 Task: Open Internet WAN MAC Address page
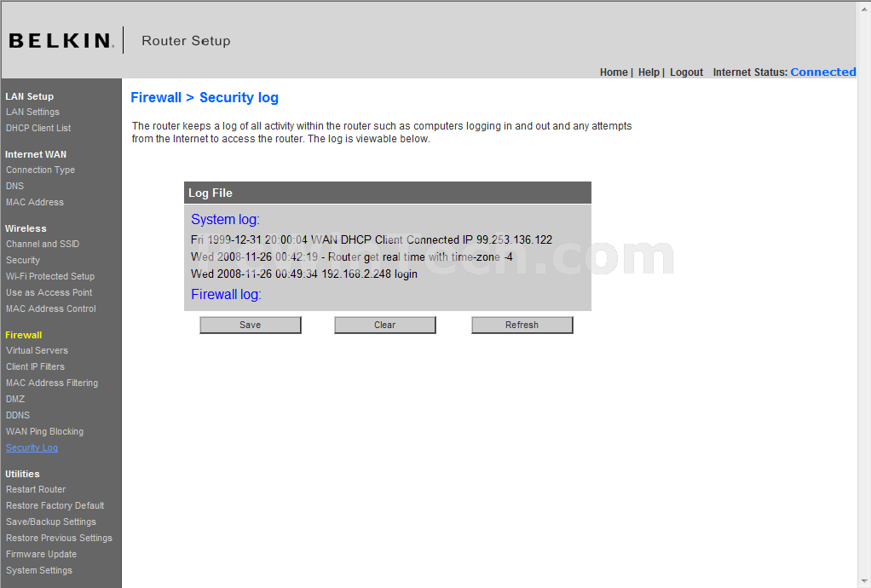click(35, 202)
